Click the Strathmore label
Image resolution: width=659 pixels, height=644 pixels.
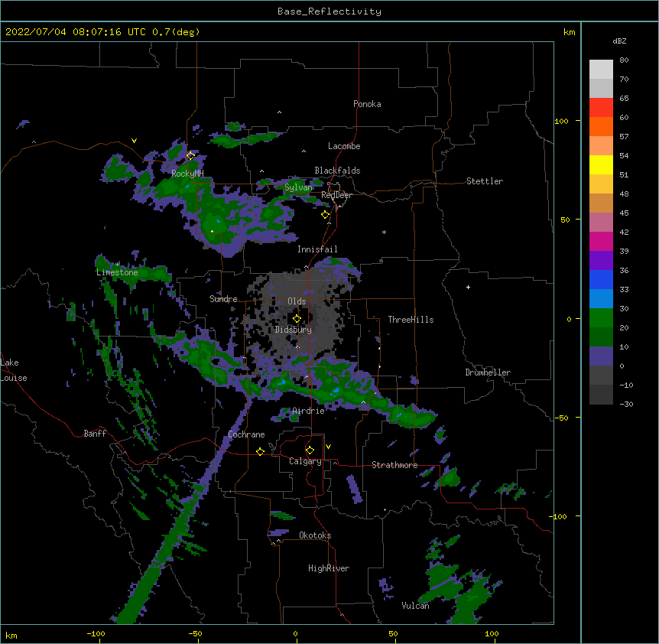[394, 465]
